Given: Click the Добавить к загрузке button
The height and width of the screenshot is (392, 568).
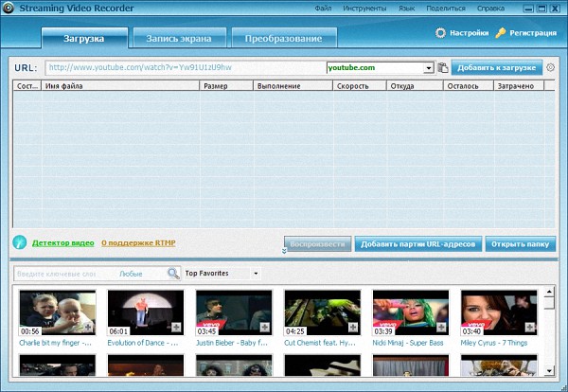Looking at the screenshot, I should tap(497, 68).
